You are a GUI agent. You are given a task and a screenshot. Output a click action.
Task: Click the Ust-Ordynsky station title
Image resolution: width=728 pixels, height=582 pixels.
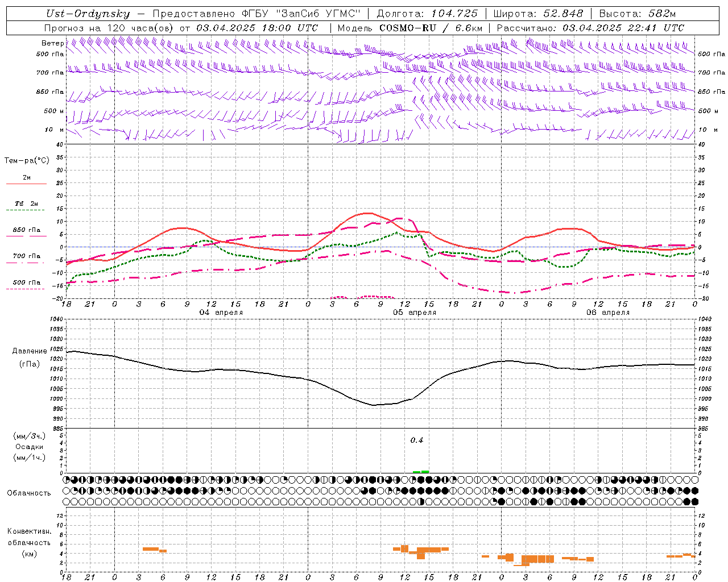[x=88, y=14]
